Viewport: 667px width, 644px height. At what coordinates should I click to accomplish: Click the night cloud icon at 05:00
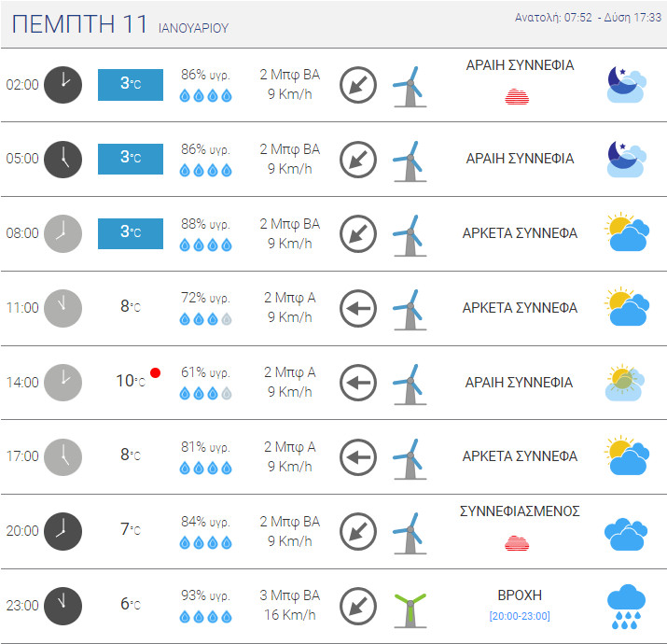(627, 159)
